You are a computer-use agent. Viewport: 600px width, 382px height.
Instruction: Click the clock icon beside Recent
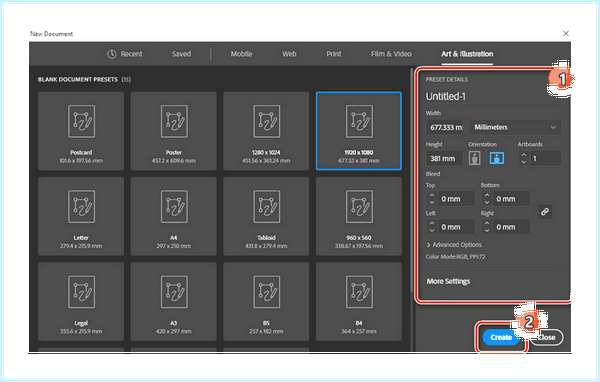tap(111, 54)
